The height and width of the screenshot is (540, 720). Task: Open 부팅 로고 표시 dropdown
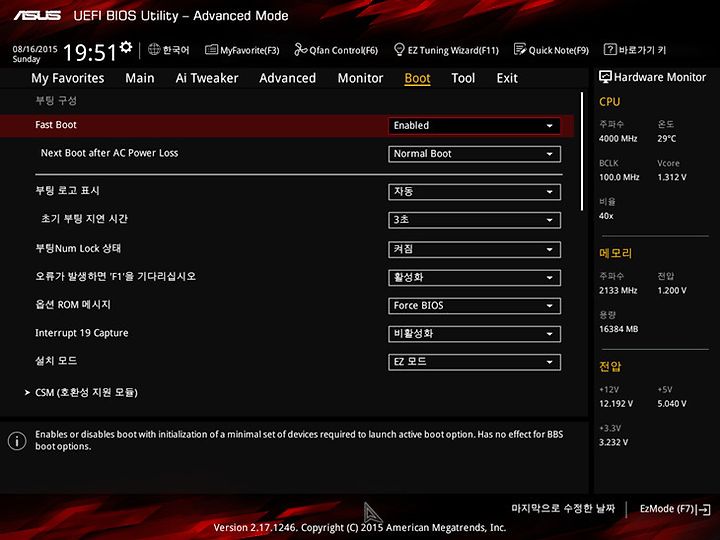[474, 191]
